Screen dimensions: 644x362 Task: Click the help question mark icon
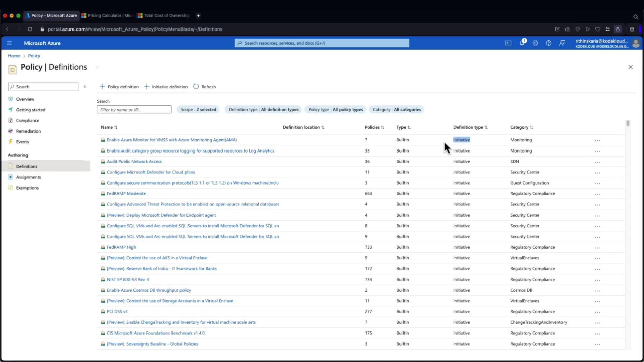(548, 43)
